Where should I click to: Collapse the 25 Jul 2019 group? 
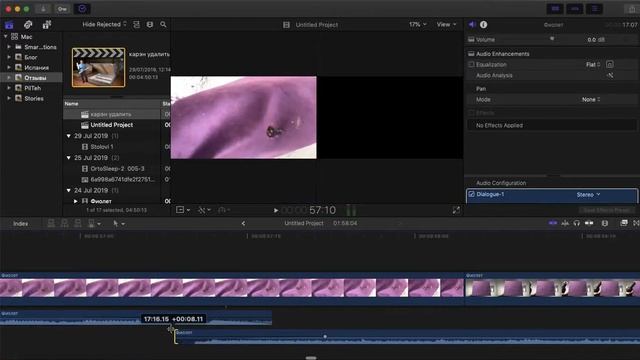69,158
